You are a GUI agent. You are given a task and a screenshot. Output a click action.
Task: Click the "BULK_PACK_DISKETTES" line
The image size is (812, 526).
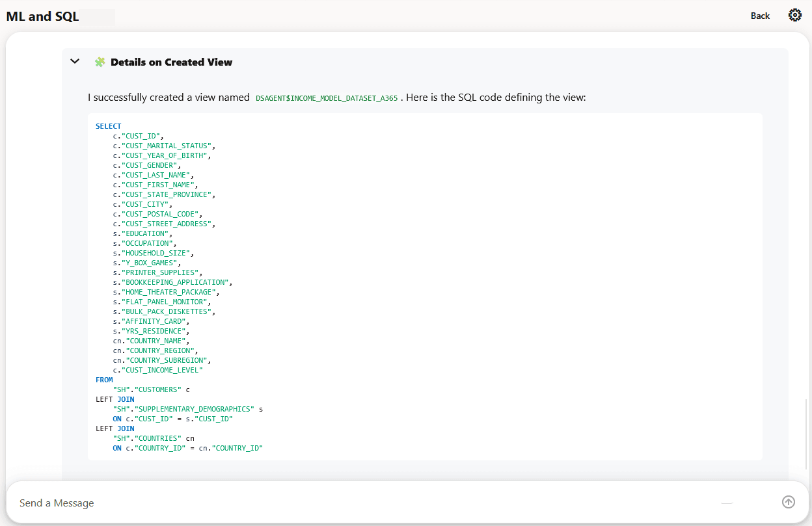pos(164,311)
